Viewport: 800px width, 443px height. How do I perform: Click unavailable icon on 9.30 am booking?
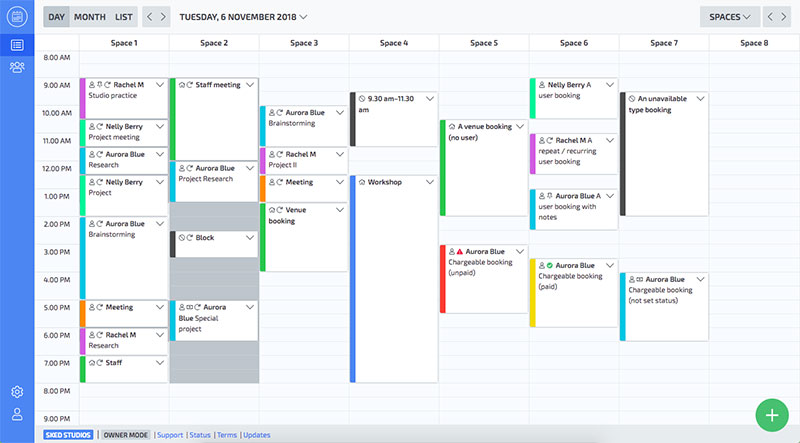[362, 99]
